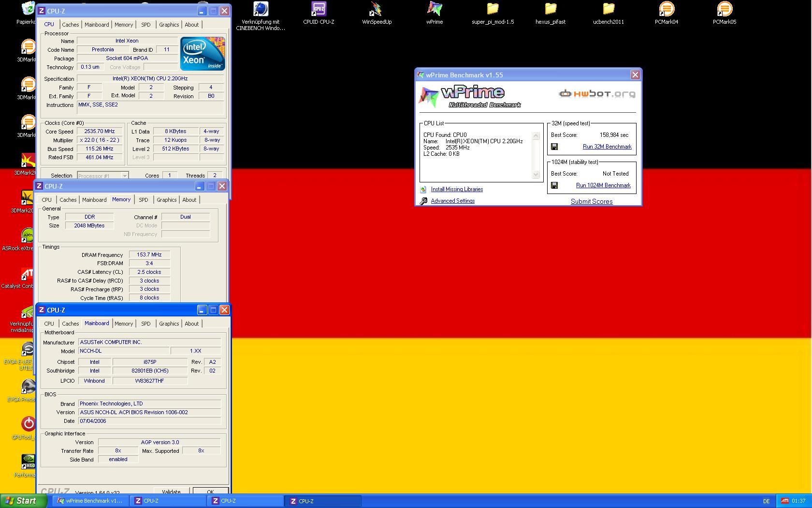Open the nvidiaInspector shortcut icon
The width and height of the screenshot is (812, 508).
pyautogui.click(x=28, y=312)
